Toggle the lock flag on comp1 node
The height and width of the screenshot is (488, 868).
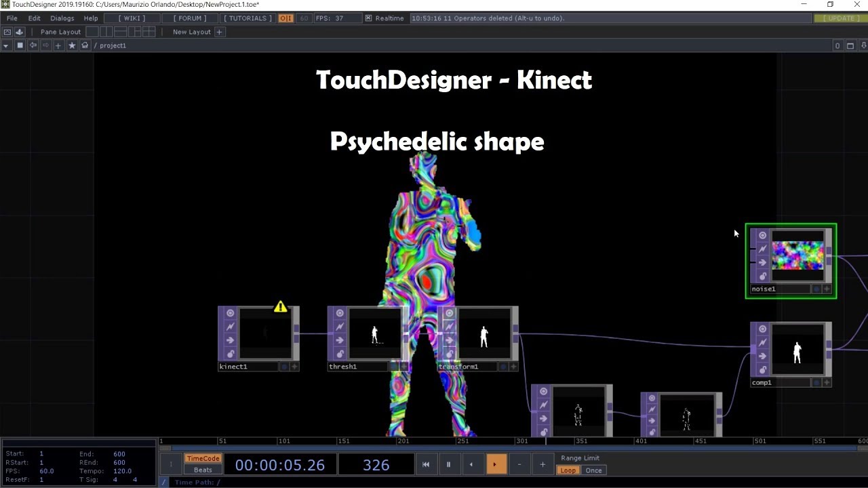pyautogui.click(x=763, y=369)
